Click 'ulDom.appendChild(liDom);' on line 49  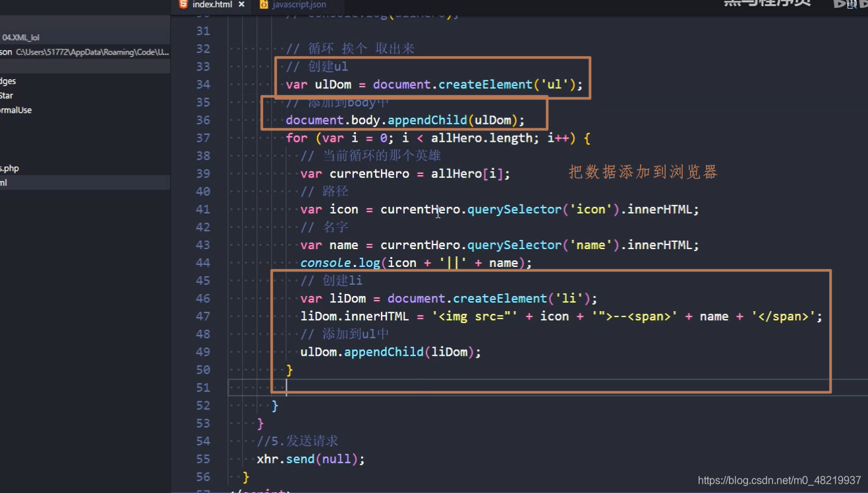coord(391,351)
